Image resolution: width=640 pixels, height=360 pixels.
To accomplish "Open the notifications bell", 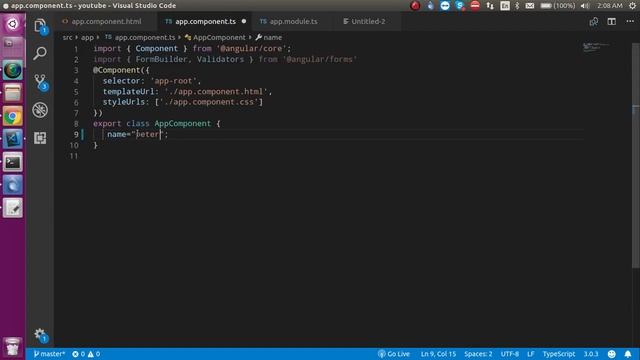I will (x=628, y=354).
